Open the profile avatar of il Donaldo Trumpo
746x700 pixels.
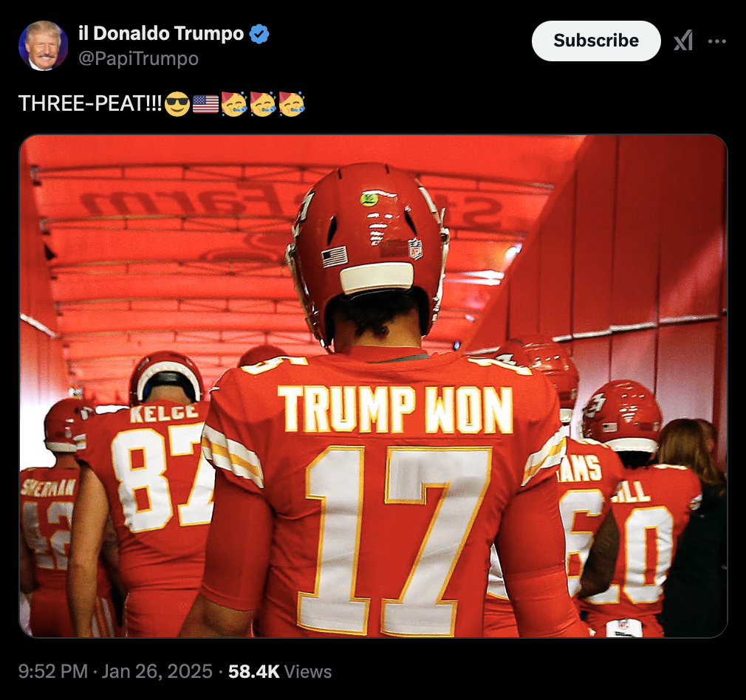pyautogui.click(x=44, y=46)
